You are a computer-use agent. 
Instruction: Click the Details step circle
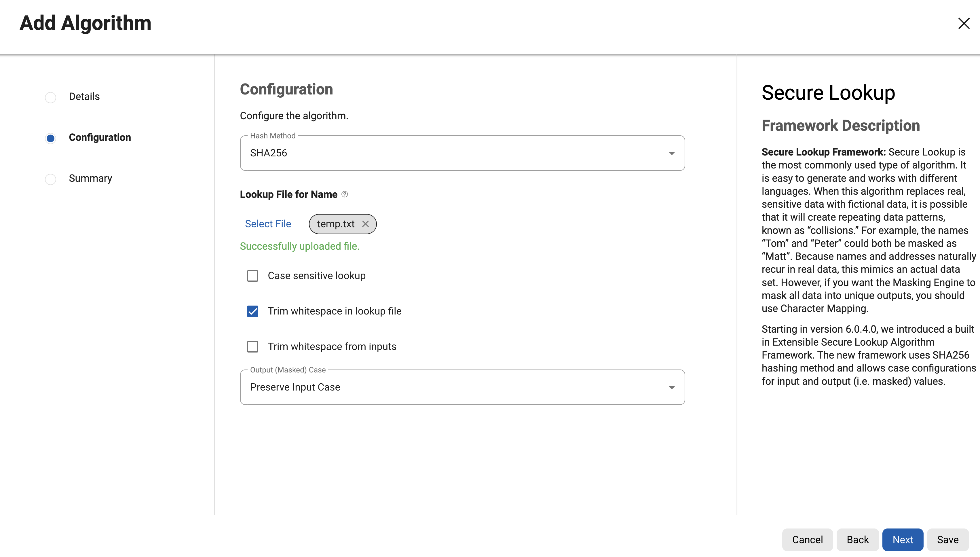[50, 97]
